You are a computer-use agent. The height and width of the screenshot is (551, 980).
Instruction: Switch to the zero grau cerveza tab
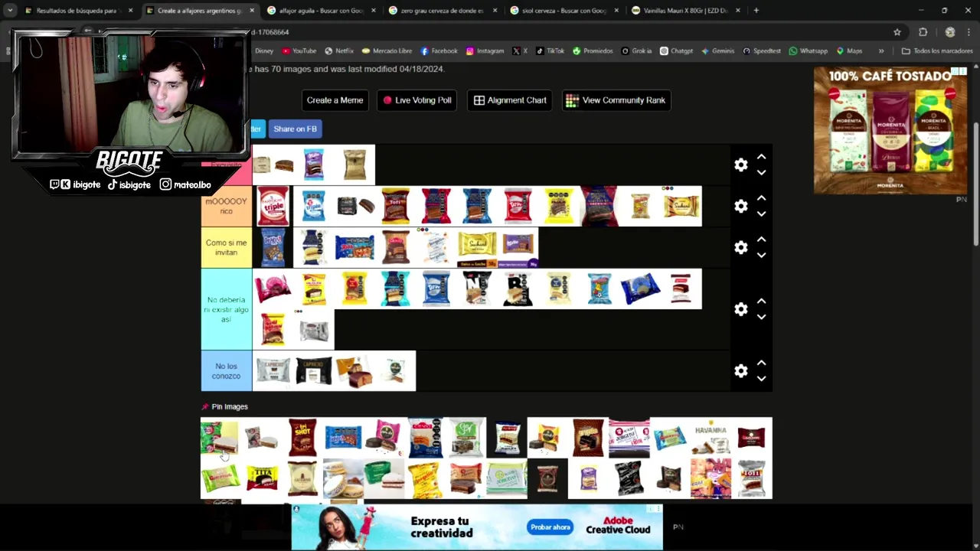[442, 11]
